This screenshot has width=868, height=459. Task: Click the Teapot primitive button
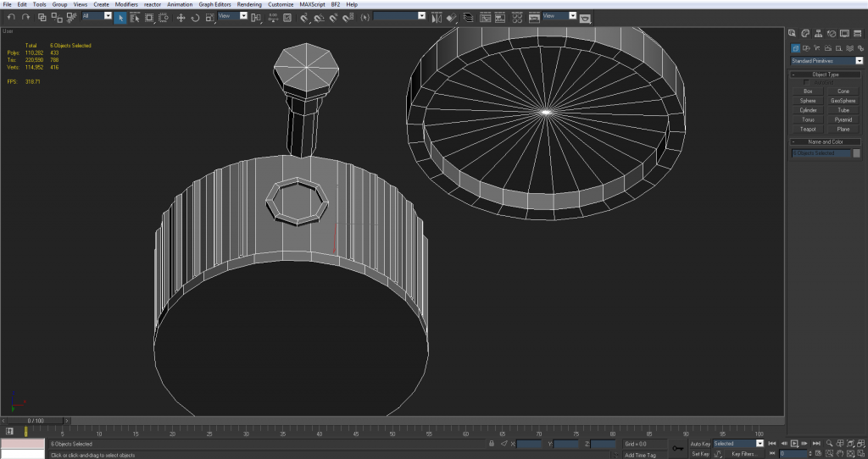coord(808,130)
